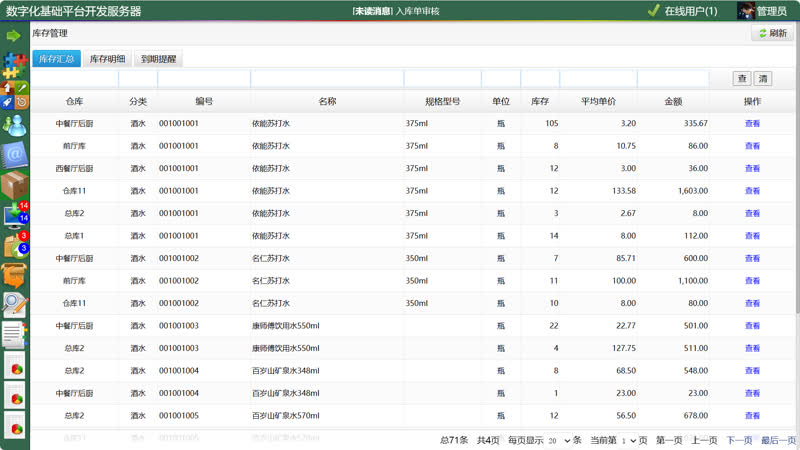Click the 清 clear filter button
Viewport: 800px width, 450px height.
[x=762, y=78]
